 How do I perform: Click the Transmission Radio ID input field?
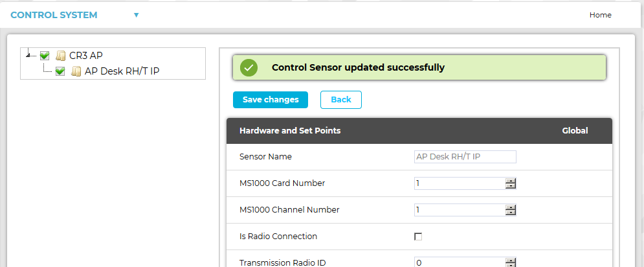(x=459, y=262)
